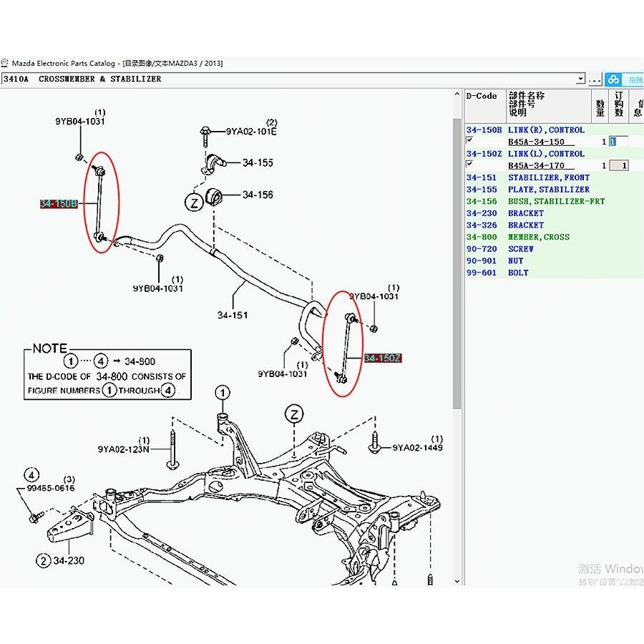This screenshot has height=644, width=644.
Task: Select highlighted 34-150Z callout in diagram
Action: coord(383,358)
